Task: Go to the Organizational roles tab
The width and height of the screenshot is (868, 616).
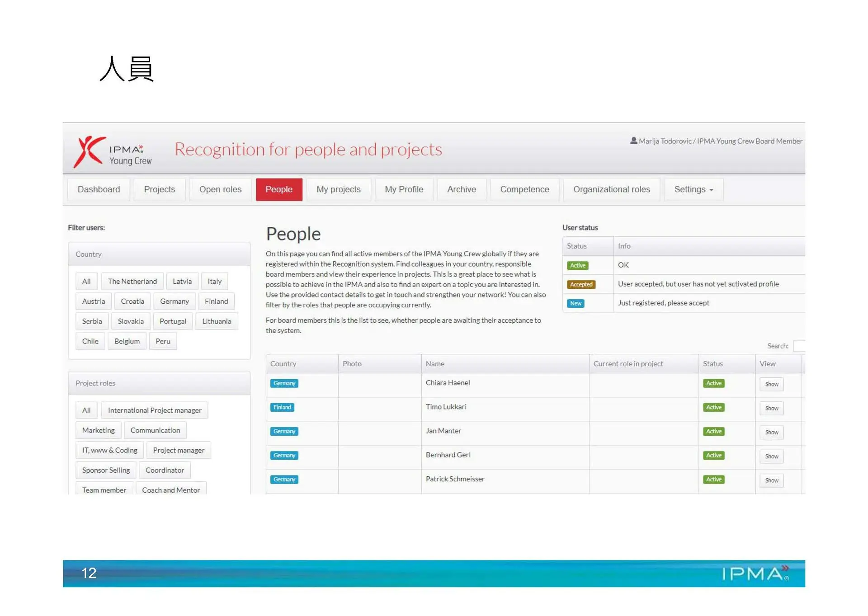Action: point(611,189)
